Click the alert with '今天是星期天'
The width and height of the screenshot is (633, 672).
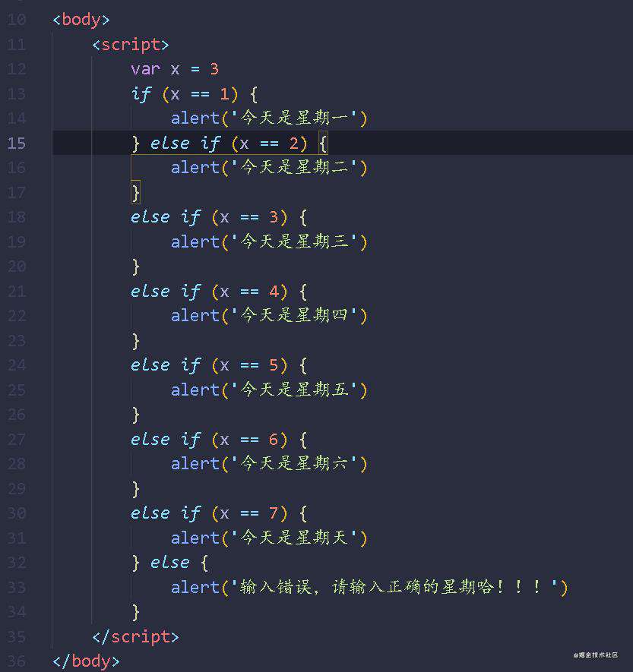[269, 538]
